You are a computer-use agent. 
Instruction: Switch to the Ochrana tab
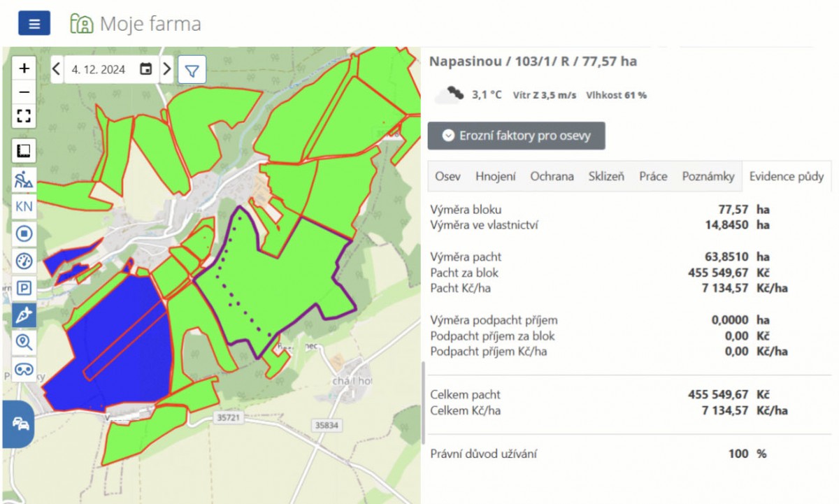pos(552,176)
